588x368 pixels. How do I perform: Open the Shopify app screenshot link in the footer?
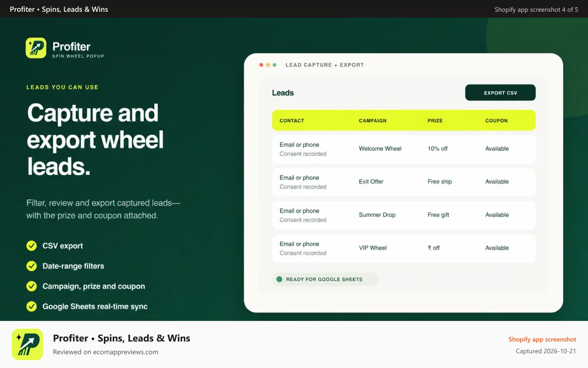542,340
